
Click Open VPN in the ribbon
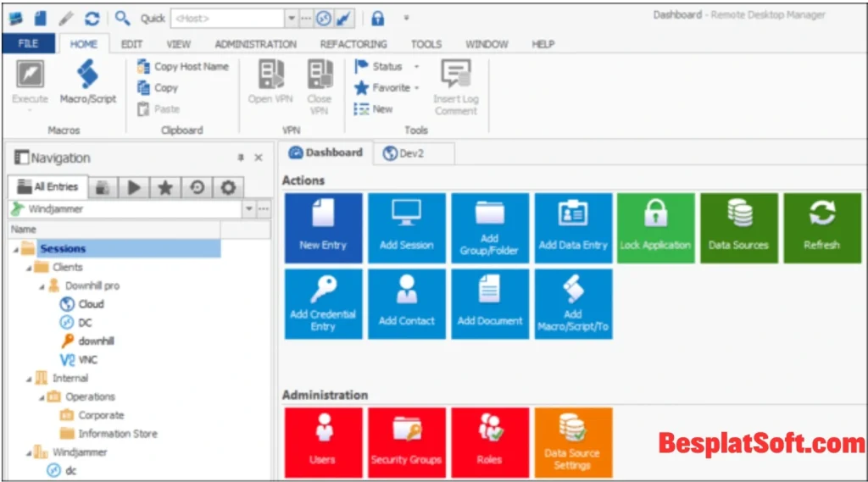click(270, 82)
